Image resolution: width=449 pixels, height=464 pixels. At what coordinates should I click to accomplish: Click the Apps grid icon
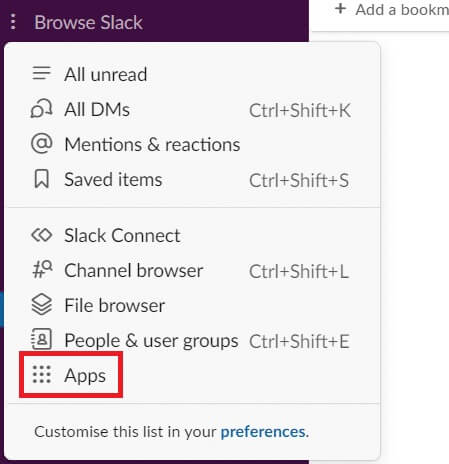click(42, 374)
